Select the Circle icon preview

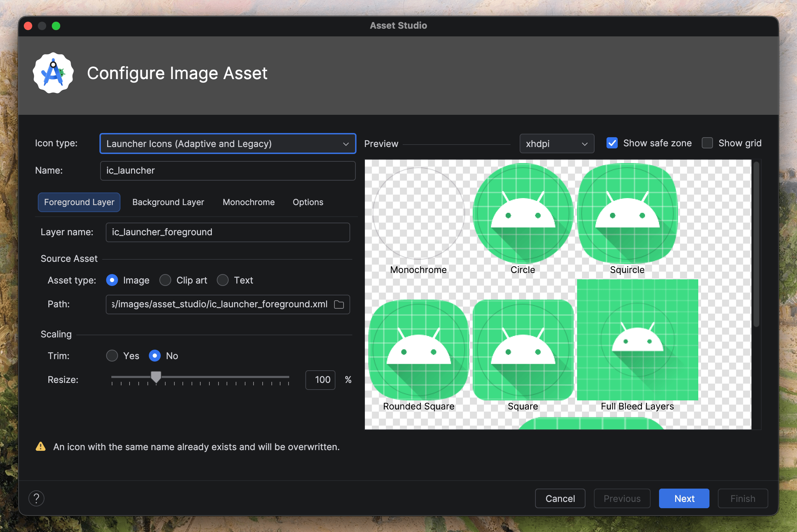point(523,213)
